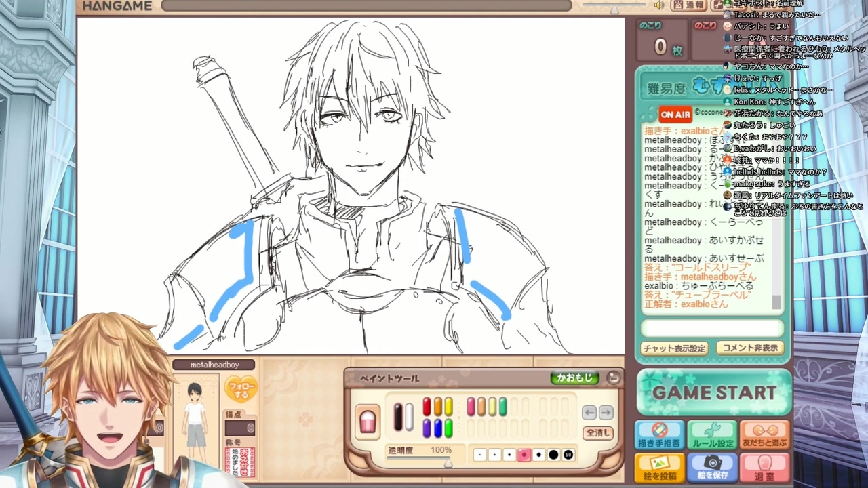Pick the orange color pen
868x488 pixels.
pos(437,407)
